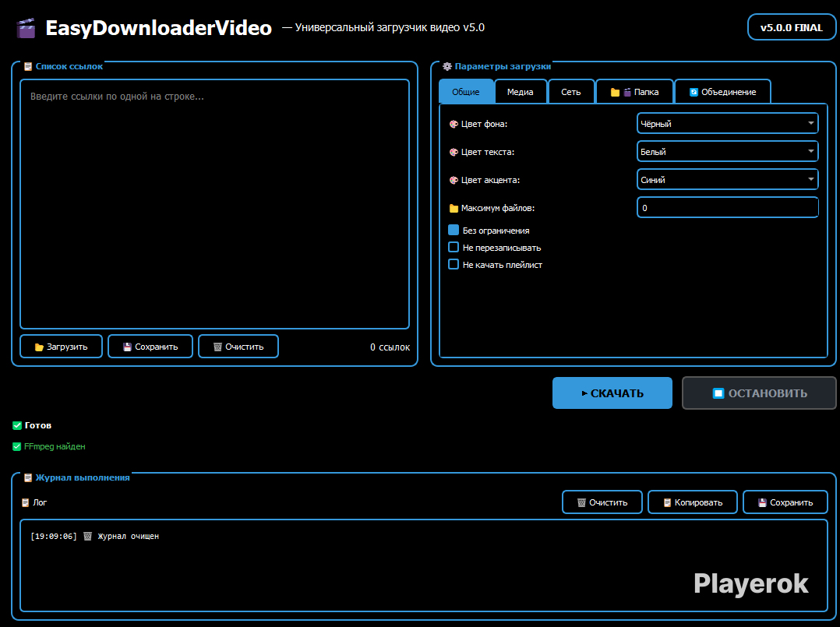
Task: Click the "Цвет фона:" label
Action: 485,124
